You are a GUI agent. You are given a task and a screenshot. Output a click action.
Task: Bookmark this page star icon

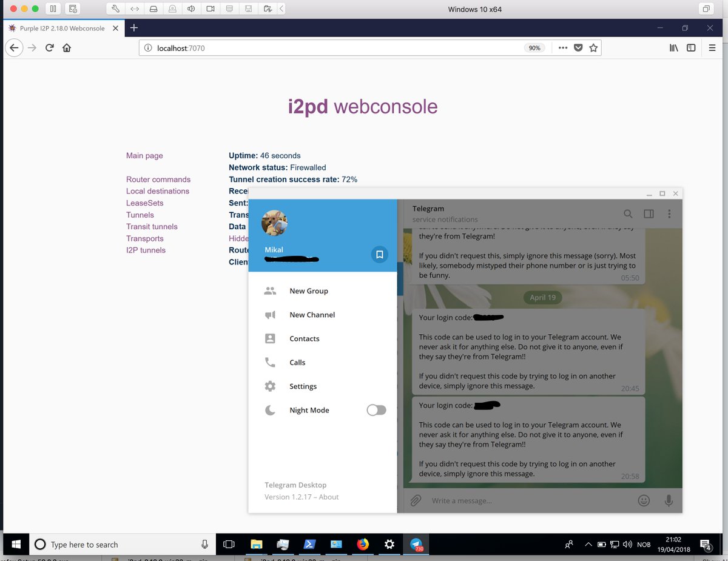click(x=593, y=48)
